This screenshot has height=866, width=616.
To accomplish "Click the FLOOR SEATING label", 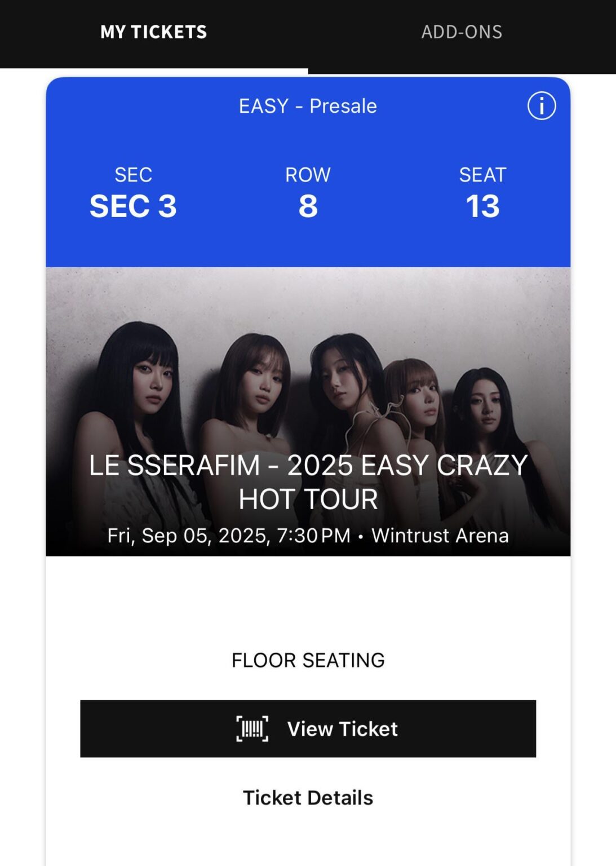I will tap(308, 660).
